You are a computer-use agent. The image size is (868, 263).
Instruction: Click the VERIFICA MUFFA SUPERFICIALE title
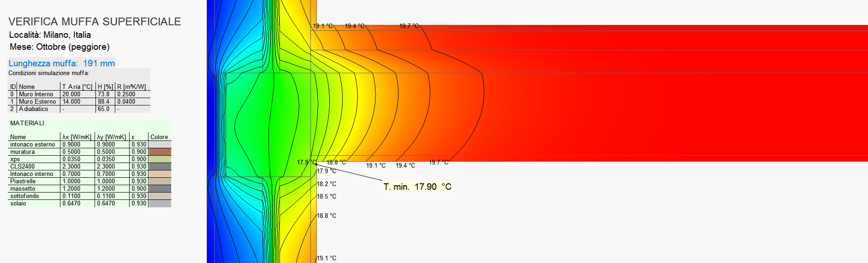[95, 22]
